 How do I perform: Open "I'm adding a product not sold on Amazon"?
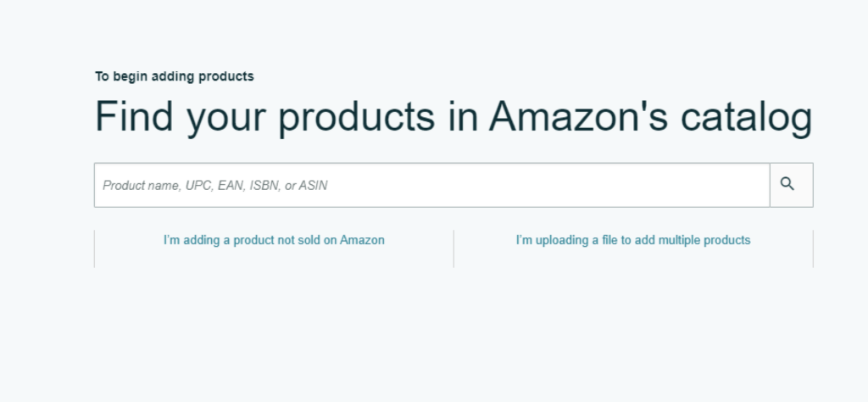click(274, 240)
